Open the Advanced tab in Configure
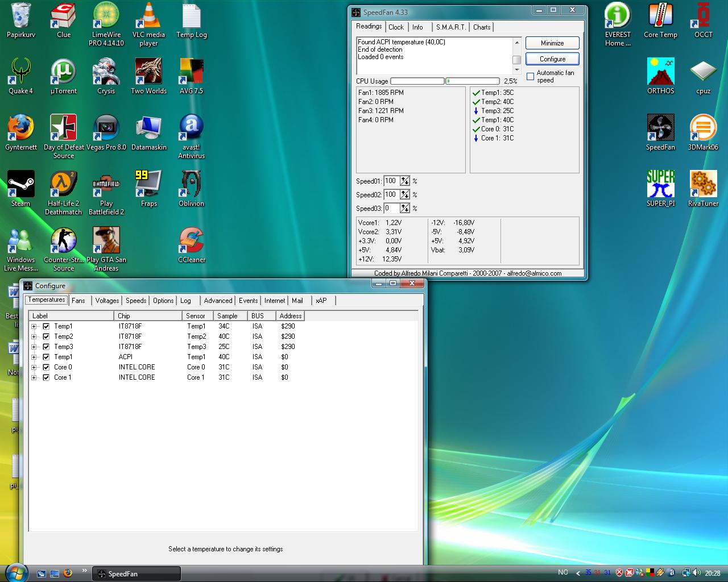Screen dimensions: 728x582 [x=218, y=301]
